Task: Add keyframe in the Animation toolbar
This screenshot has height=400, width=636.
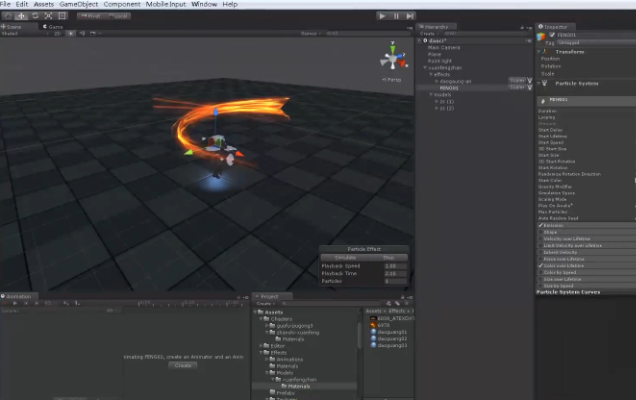Action: coord(66,303)
